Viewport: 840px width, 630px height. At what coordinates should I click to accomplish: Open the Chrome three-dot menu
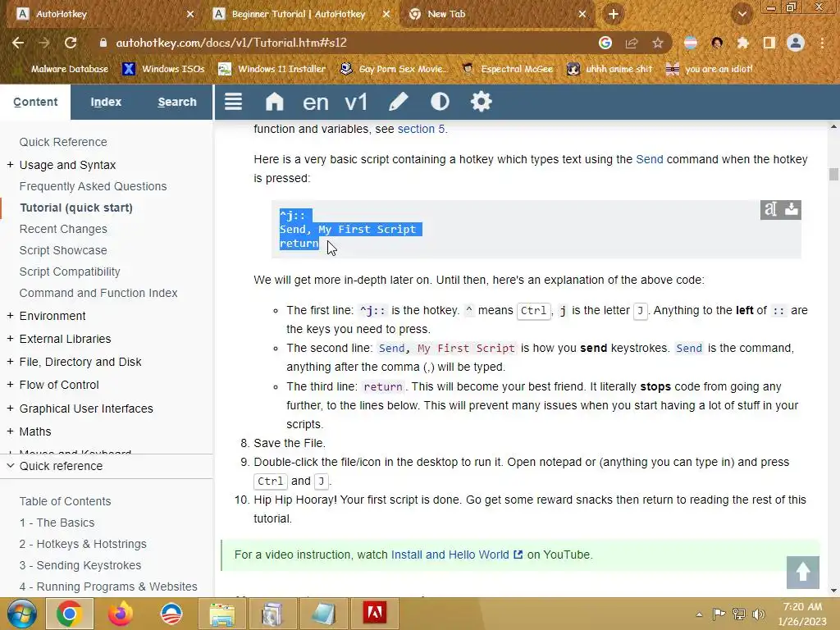822,43
